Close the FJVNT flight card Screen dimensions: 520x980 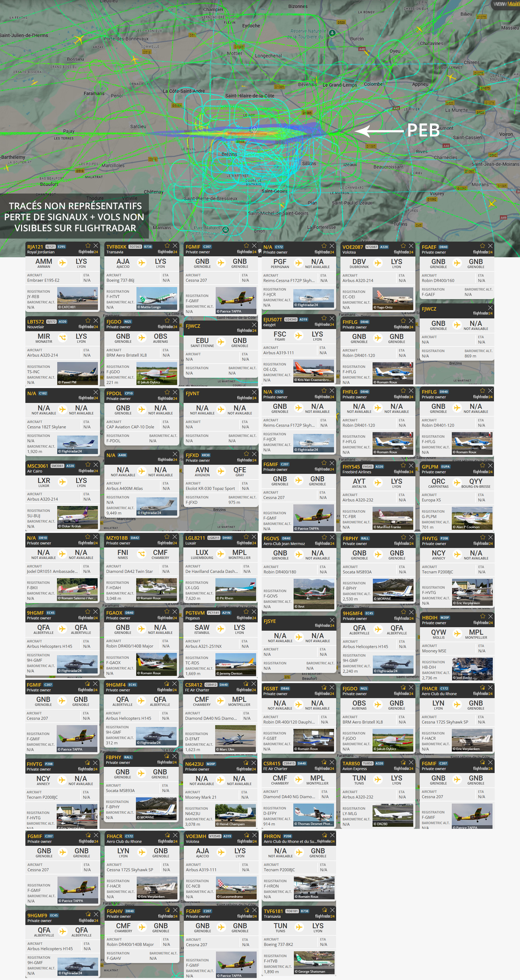[x=254, y=392]
